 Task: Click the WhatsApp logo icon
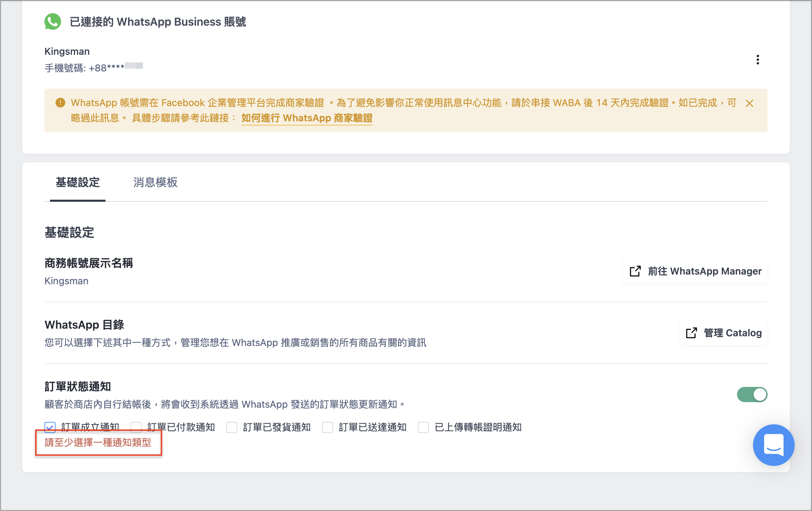(x=53, y=21)
